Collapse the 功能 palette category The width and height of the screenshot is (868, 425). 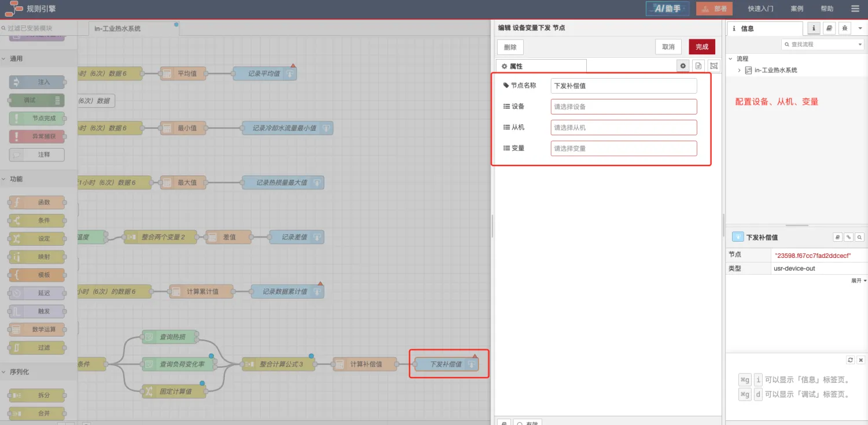click(x=39, y=179)
